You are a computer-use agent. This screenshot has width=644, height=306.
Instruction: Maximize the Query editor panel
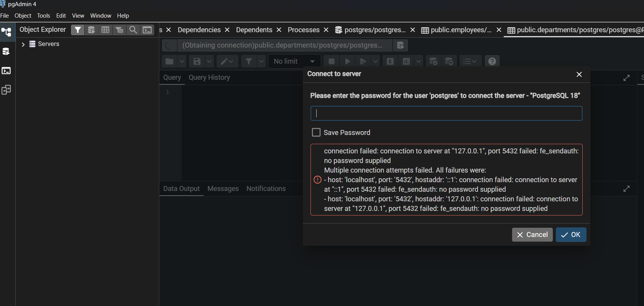[626, 78]
